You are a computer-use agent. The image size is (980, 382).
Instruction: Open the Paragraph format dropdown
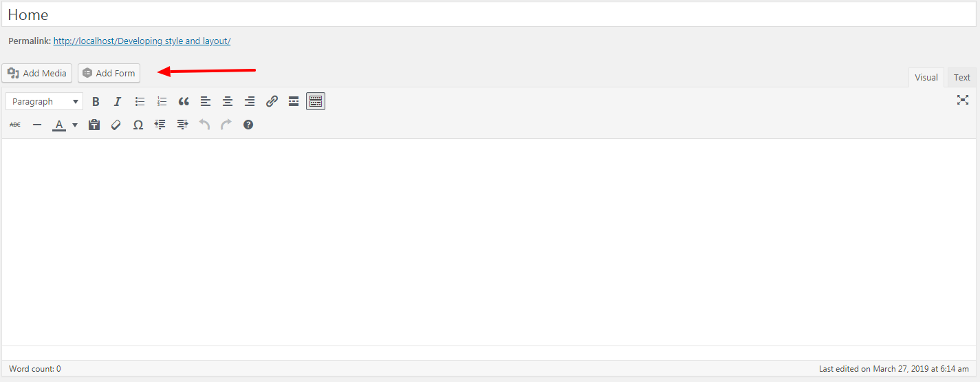(45, 101)
